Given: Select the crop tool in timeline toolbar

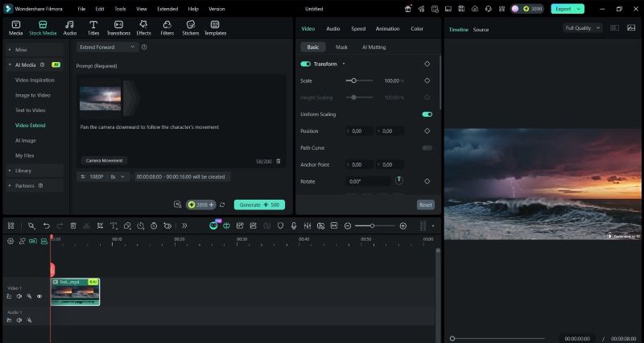Looking at the screenshot, I should pyautogui.click(x=100, y=226).
